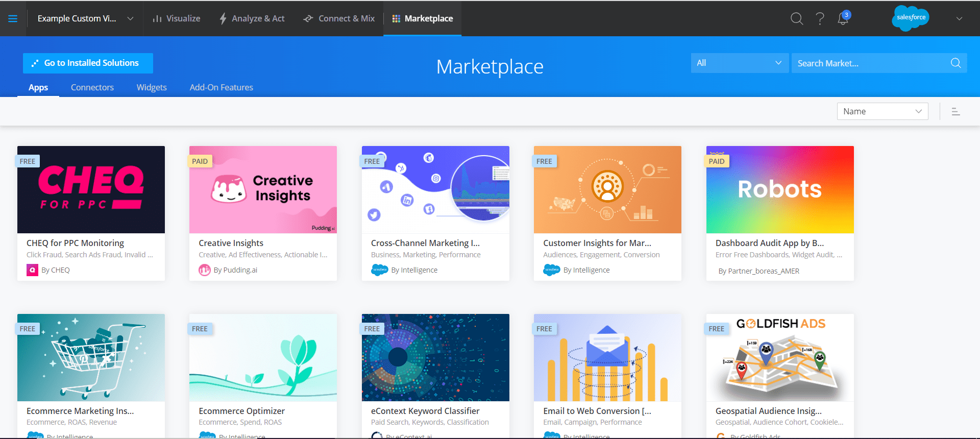Click Go to Installed Solutions button
The image size is (980, 439).
pos(88,63)
